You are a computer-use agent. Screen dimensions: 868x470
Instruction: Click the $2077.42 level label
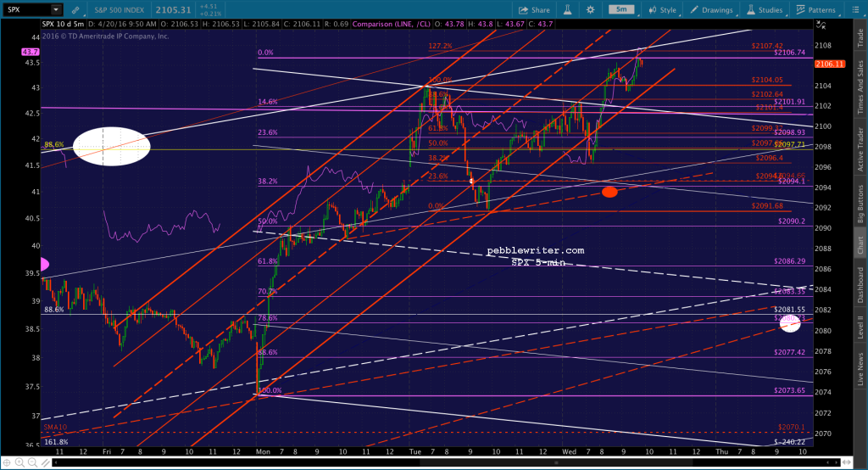click(789, 352)
